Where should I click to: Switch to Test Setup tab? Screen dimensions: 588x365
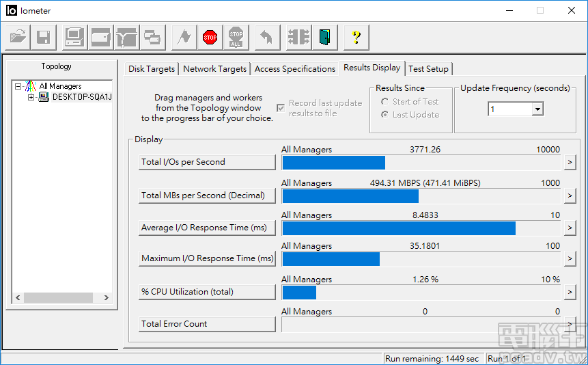click(429, 69)
